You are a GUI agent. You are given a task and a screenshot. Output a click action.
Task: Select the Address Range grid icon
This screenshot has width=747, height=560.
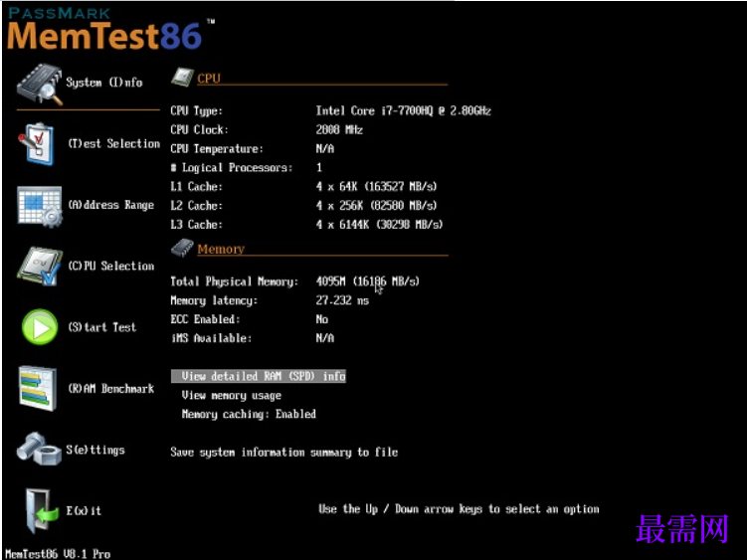coord(40,206)
